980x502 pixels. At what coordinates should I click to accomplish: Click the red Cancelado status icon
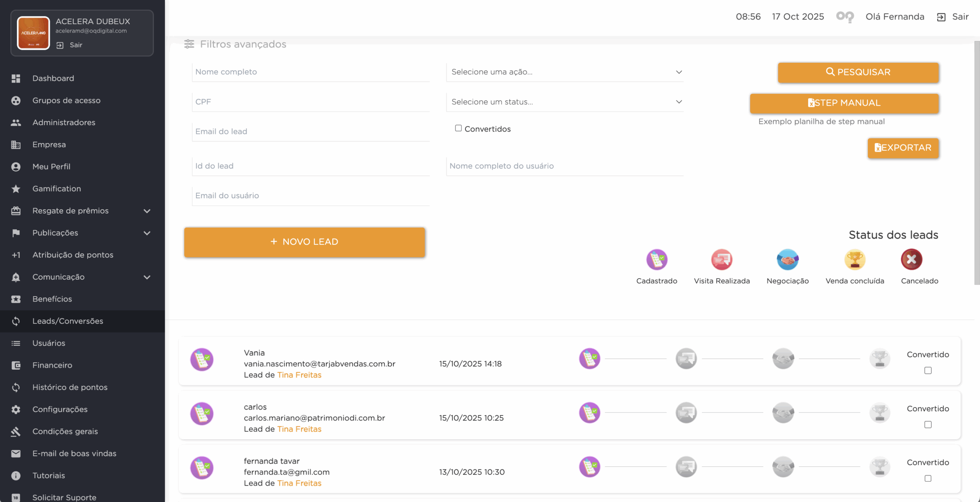[x=911, y=259]
